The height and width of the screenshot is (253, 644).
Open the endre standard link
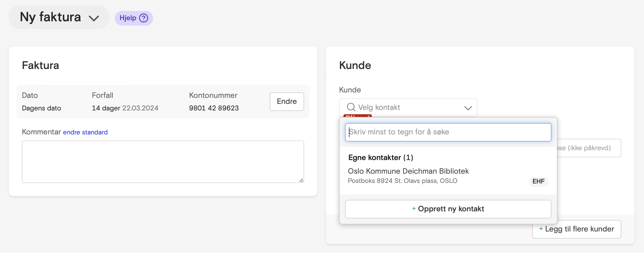click(x=85, y=132)
